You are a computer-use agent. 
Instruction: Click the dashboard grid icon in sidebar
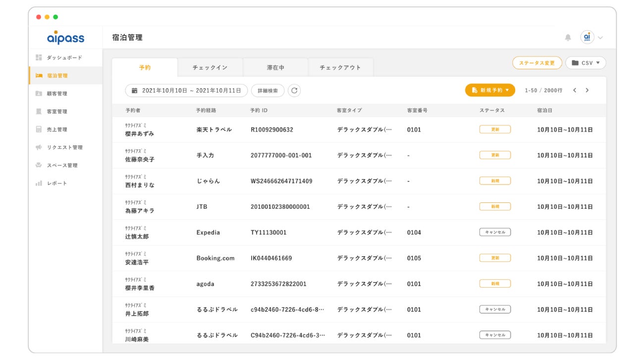pyautogui.click(x=39, y=58)
